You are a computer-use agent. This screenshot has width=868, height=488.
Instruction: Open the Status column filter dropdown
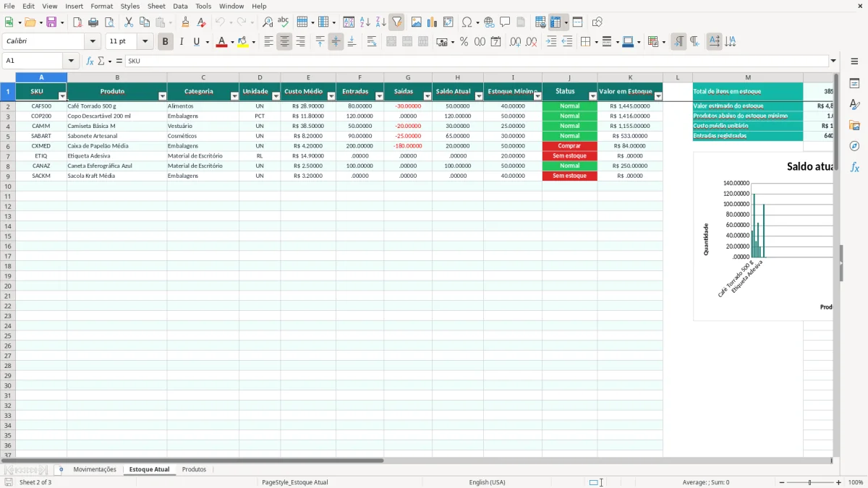click(593, 96)
